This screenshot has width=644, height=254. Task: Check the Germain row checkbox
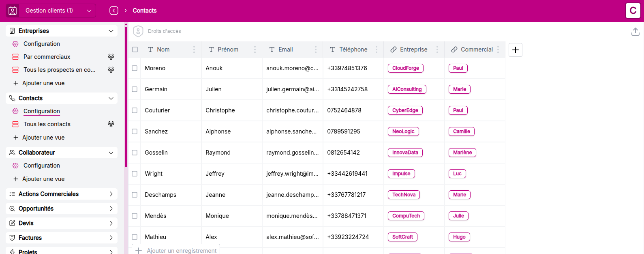point(135,89)
